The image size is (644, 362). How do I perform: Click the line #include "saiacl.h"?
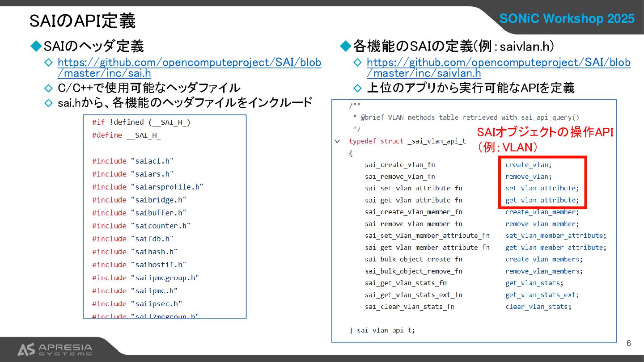(x=133, y=161)
